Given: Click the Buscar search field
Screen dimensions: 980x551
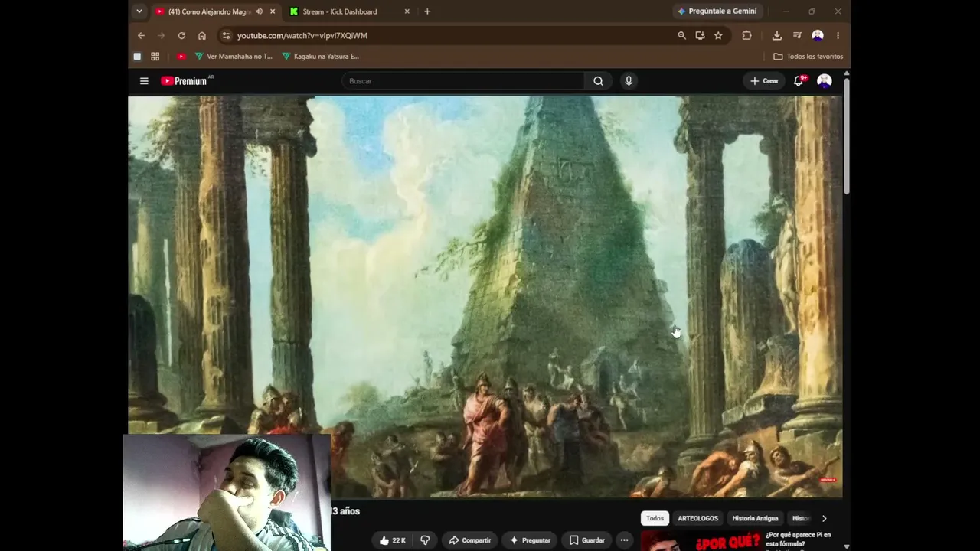Looking at the screenshot, I should (x=463, y=81).
